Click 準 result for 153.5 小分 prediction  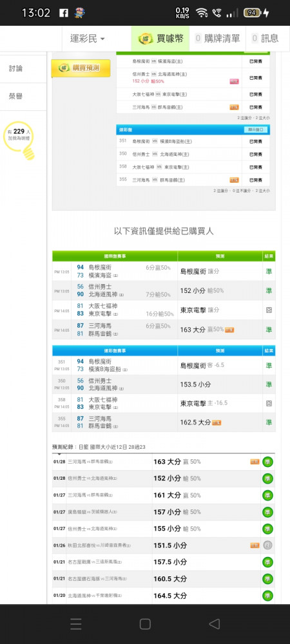pos(269,384)
